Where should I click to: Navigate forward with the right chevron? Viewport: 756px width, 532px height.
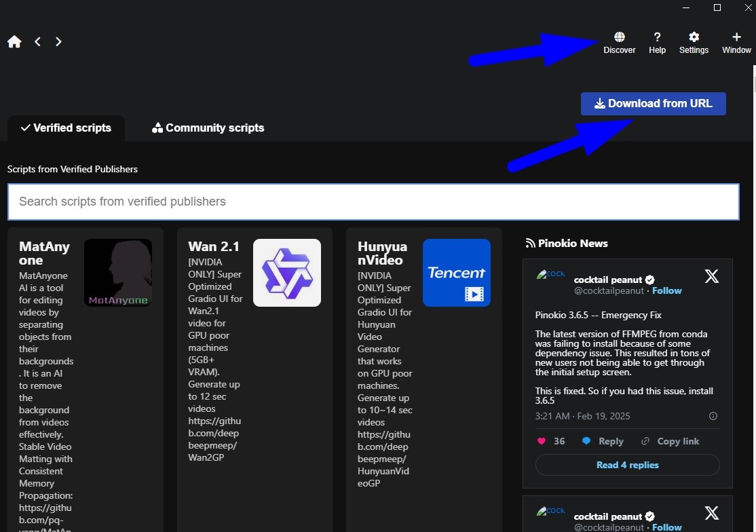[58, 42]
